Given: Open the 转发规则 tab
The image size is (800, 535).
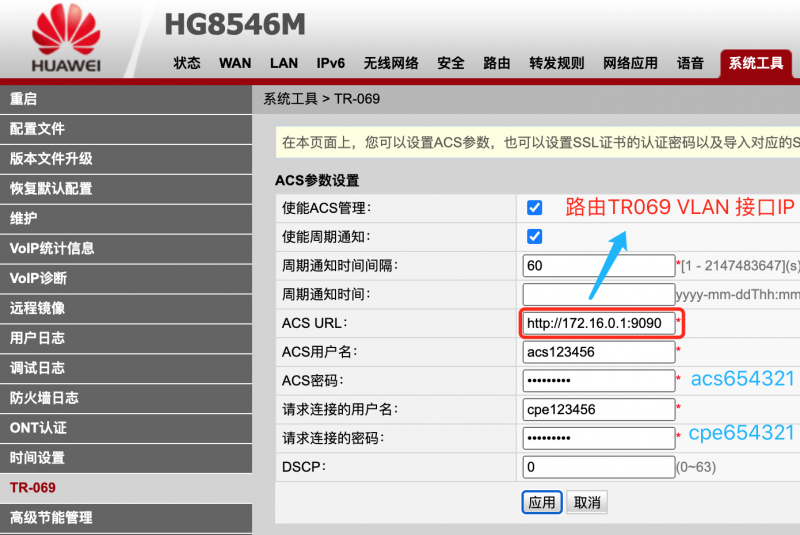Looking at the screenshot, I should click(x=557, y=63).
